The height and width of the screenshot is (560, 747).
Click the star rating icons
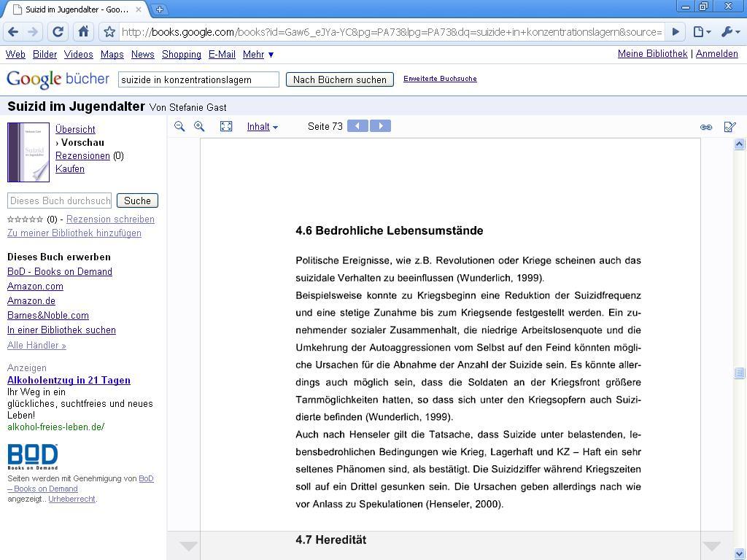26,219
